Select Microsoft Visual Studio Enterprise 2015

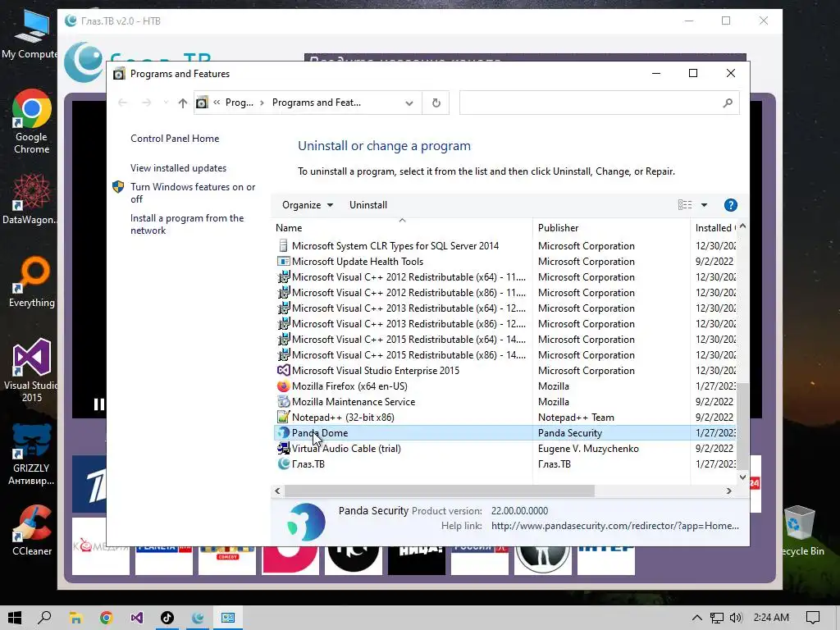pos(505,371)
